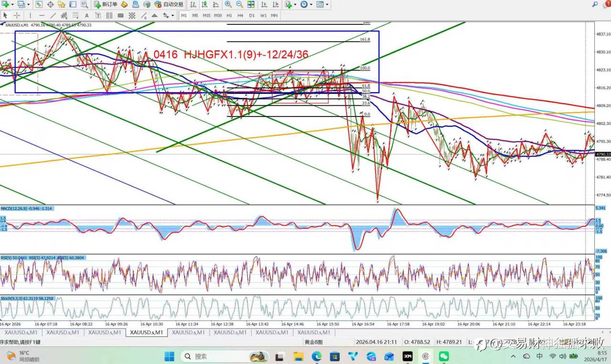
Task: Select the last XAUUSD.s,M1 chart tab
Action: [313, 333]
